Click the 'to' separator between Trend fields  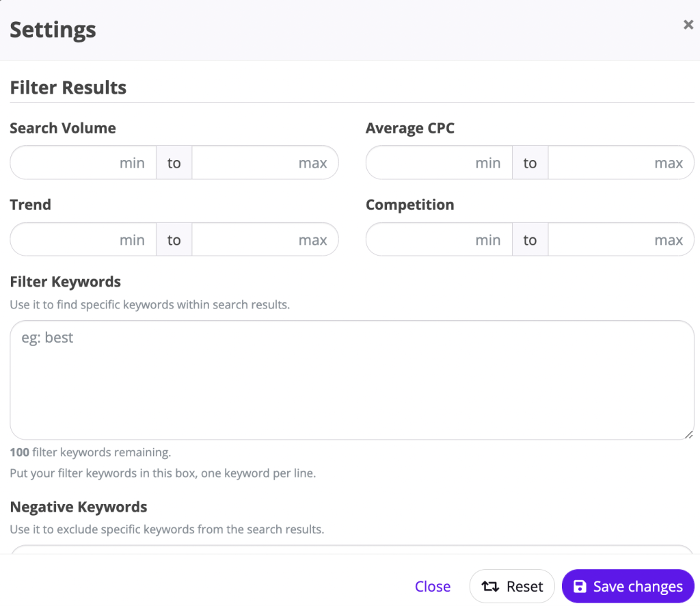(174, 239)
